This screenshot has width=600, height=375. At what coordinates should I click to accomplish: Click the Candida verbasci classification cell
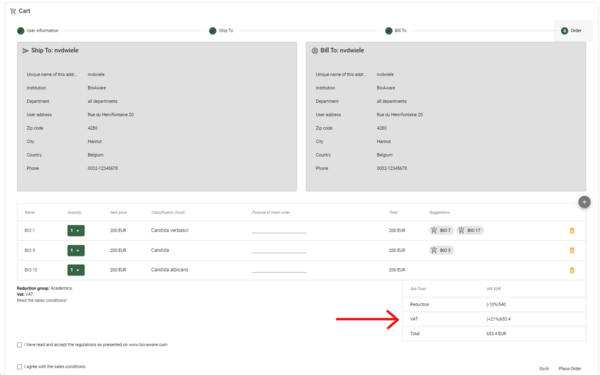coord(170,230)
